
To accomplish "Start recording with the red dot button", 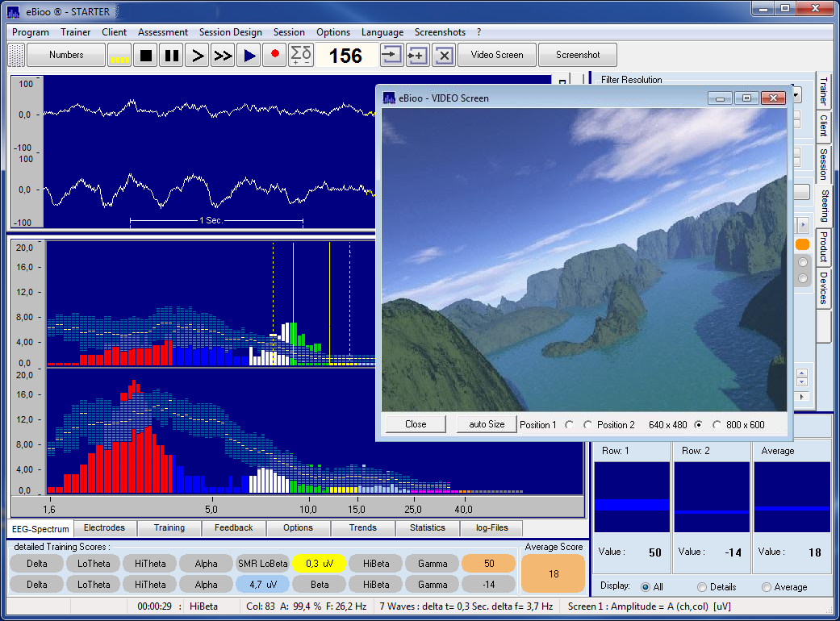I will (x=274, y=56).
